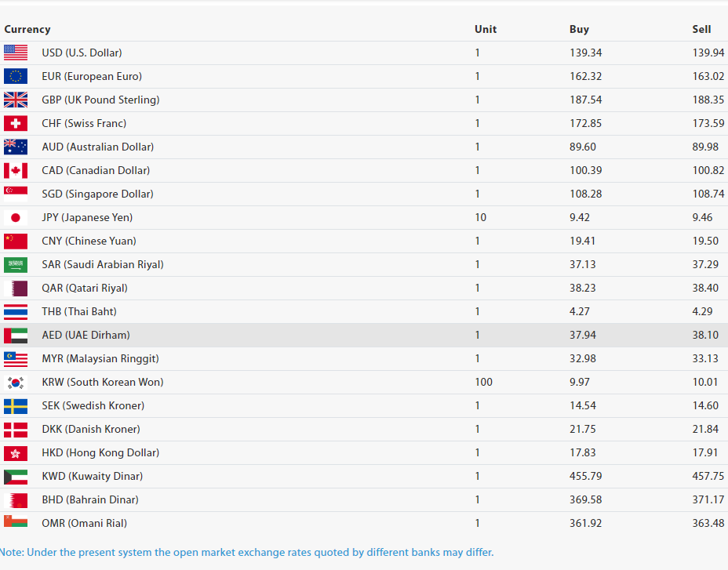Click the Canadian maple leaf flag

tap(16, 170)
